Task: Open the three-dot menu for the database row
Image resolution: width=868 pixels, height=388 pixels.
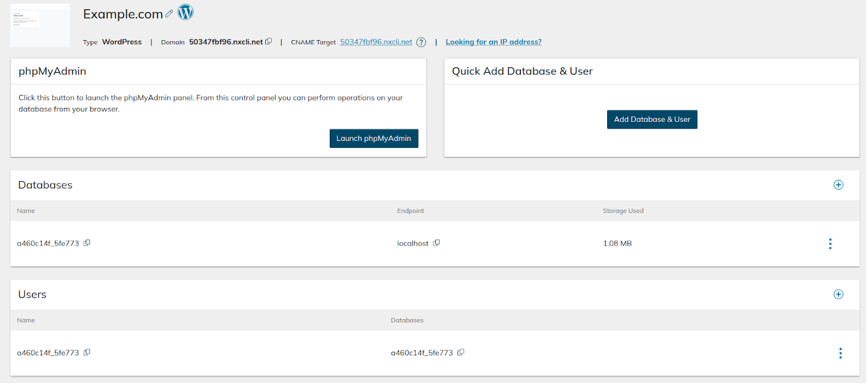Action: point(830,244)
